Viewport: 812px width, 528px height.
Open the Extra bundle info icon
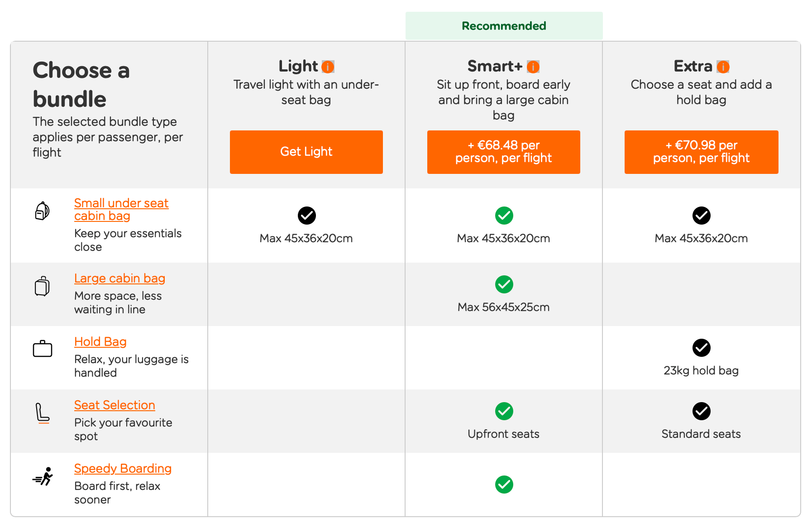click(723, 67)
